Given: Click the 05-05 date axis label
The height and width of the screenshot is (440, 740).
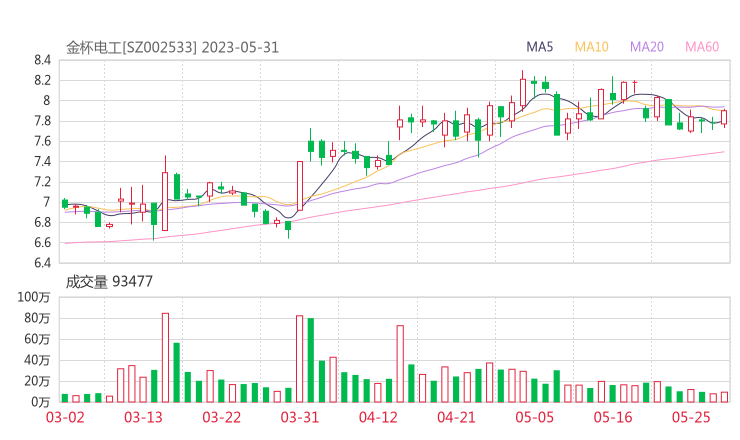Looking at the screenshot, I should (535, 417).
